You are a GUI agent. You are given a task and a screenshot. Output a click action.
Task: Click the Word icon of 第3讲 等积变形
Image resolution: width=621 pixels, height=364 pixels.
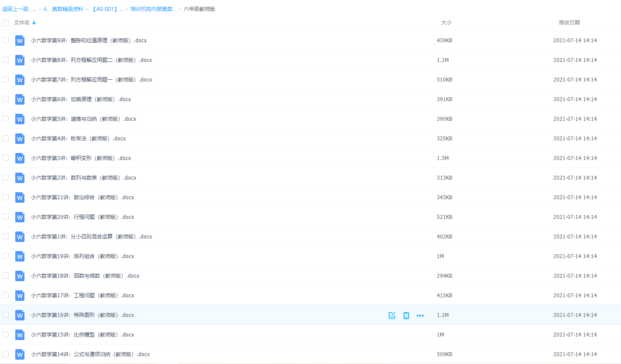coord(20,158)
